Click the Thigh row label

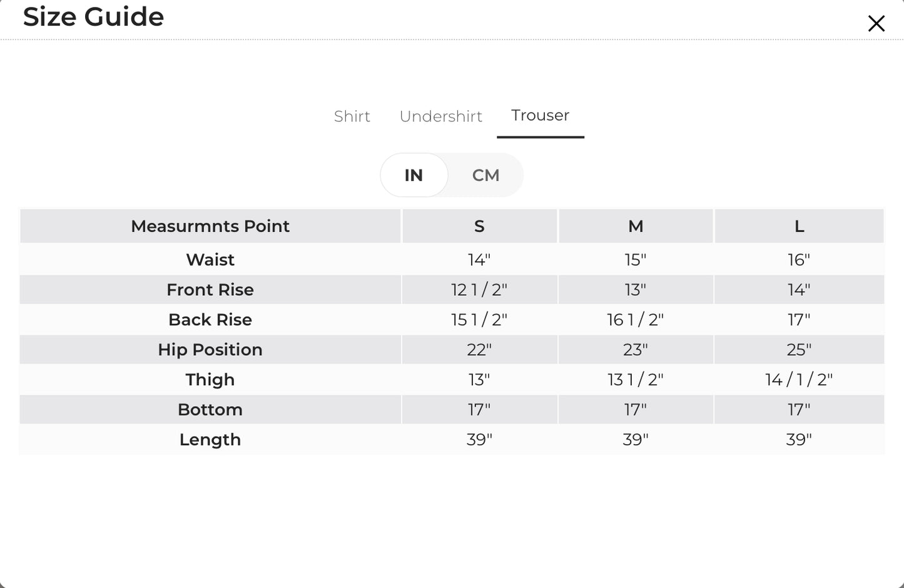tap(210, 380)
